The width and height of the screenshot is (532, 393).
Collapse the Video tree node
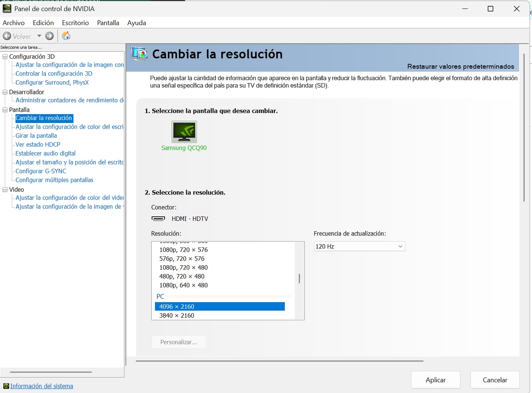[x=5, y=189]
